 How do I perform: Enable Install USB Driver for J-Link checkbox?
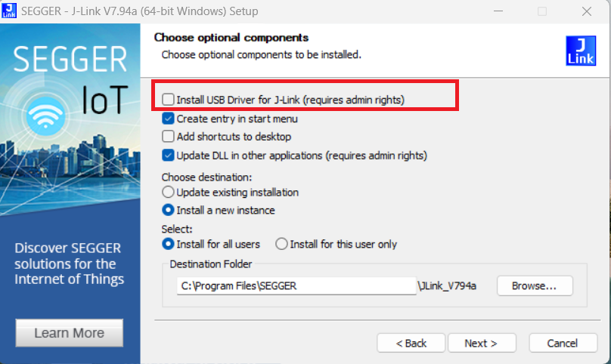pyautogui.click(x=168, y=99)
